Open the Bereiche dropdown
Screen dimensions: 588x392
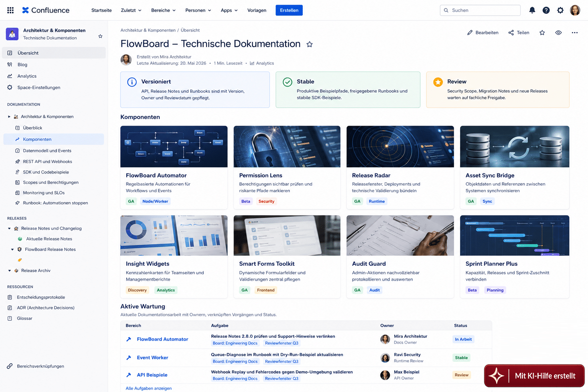[163, 10]
